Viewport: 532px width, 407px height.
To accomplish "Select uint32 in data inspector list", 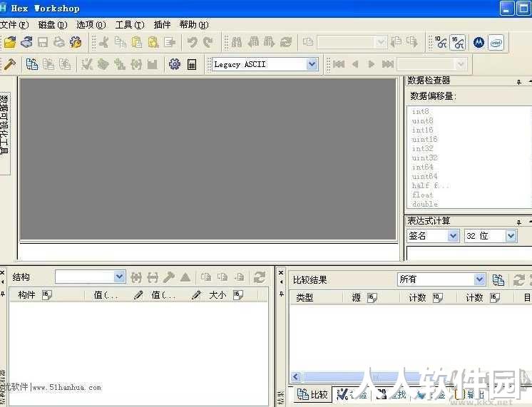I will (425, 158).
